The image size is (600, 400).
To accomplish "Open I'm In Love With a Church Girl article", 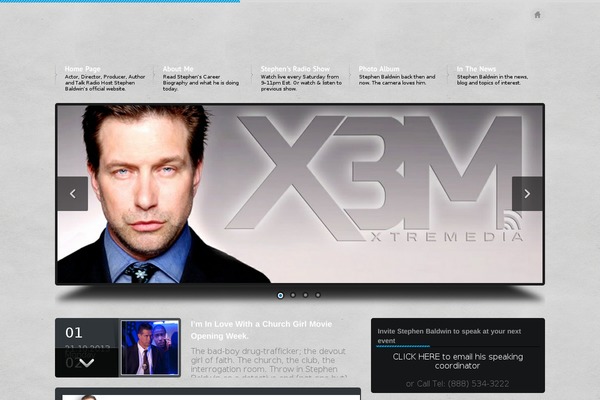I will 261,330.
